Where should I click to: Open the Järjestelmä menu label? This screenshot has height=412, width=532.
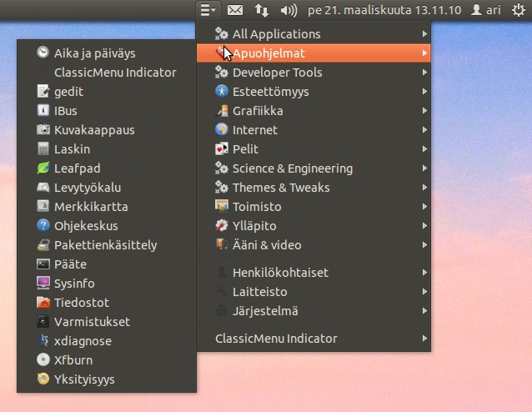pos(265,311)
